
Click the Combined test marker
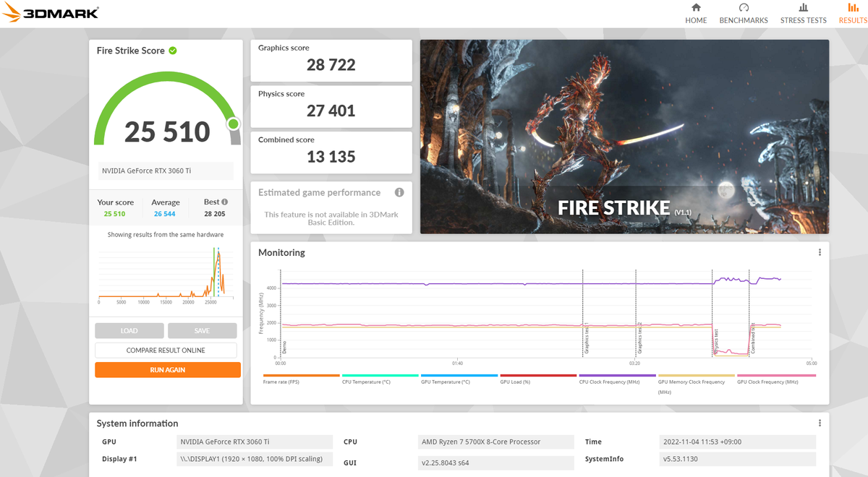[x=753, y=338]
